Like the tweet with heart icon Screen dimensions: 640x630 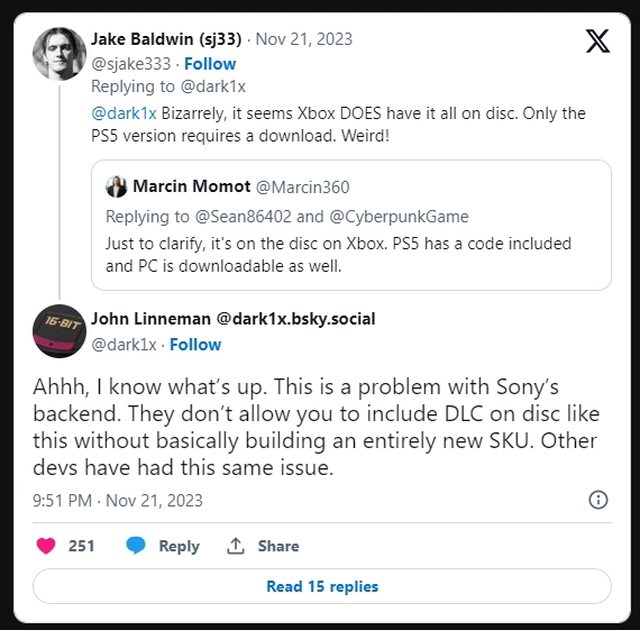click(x=46, y=546)
